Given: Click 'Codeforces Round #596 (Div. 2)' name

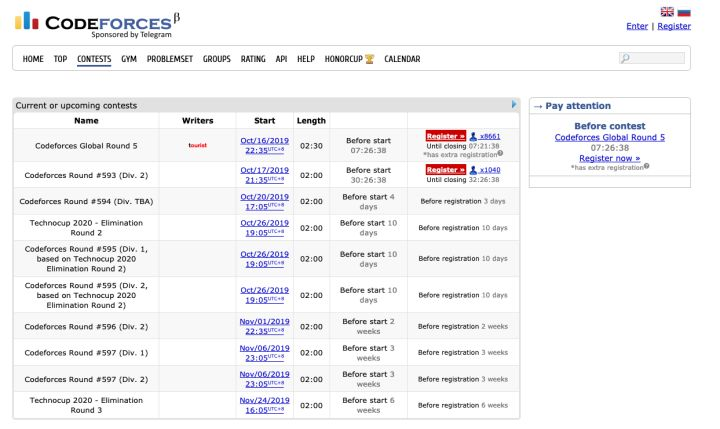Looking at the screenshot, I should 86,327.
